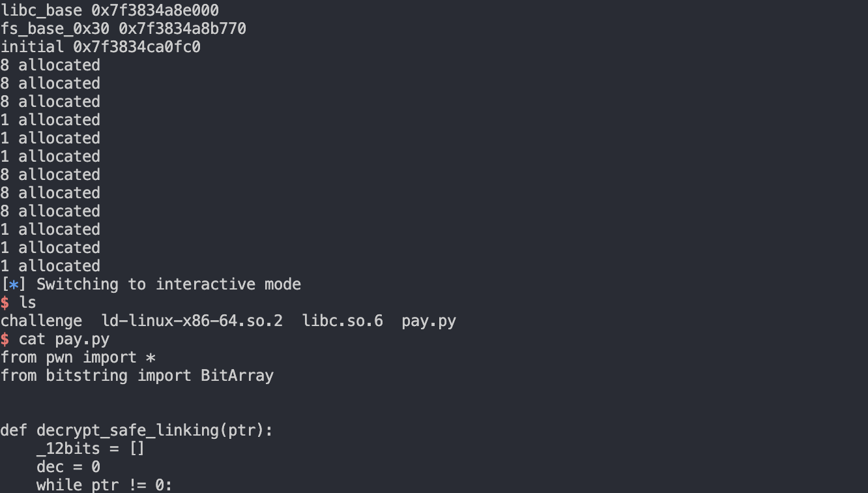Click the 'def decrypt_safe_linking(ptr):' line
Screen dimensions: 868x493
click(137, 430)
